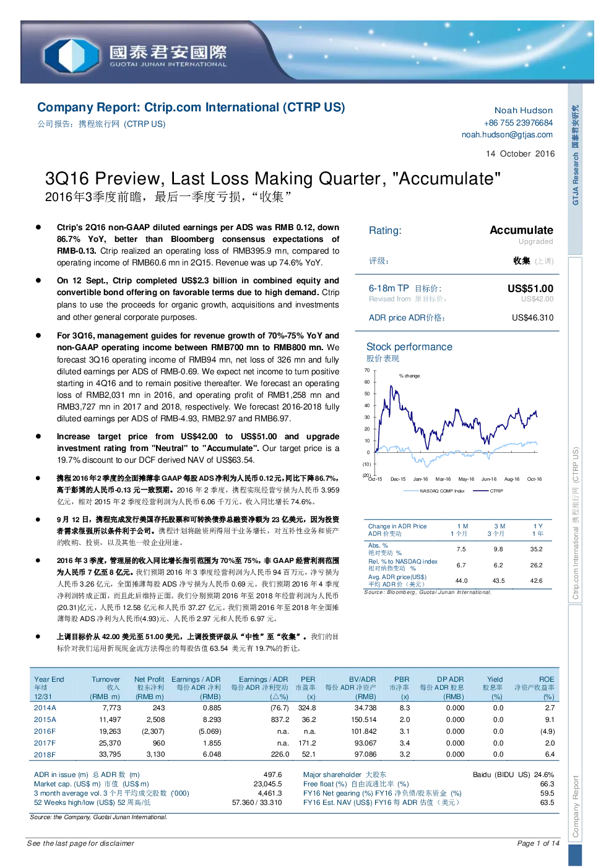Viewport: 614px width, 868px height.
Task: Select the 2018F row year label
Action: tap(45, 755)
